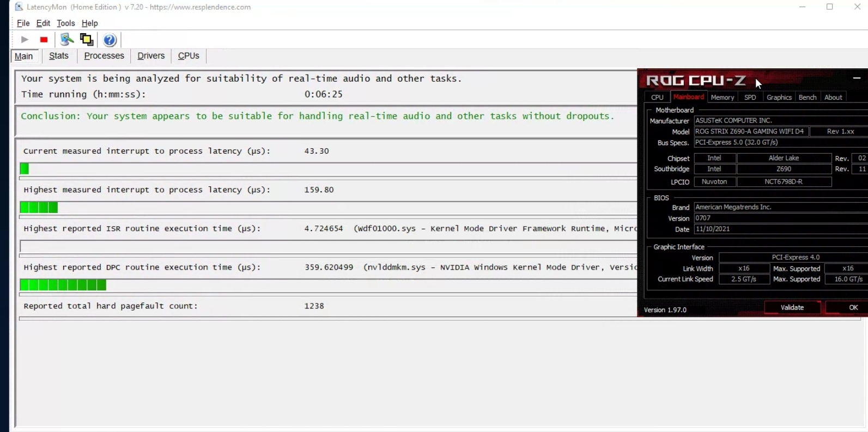
Task: Click the Current Link Speed 2.5 GT/s field
Action: [x=744, y=279]
